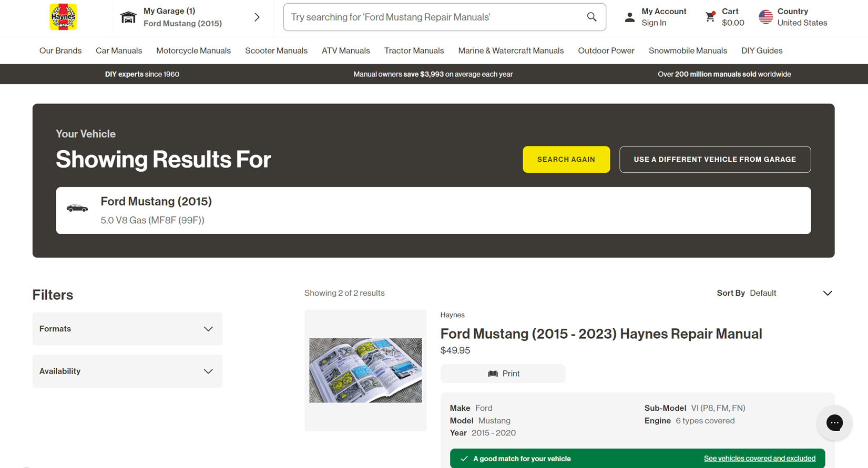Click the Haynes brand label
The width and height of the screenshot is (868, 468).
(452, 315)
